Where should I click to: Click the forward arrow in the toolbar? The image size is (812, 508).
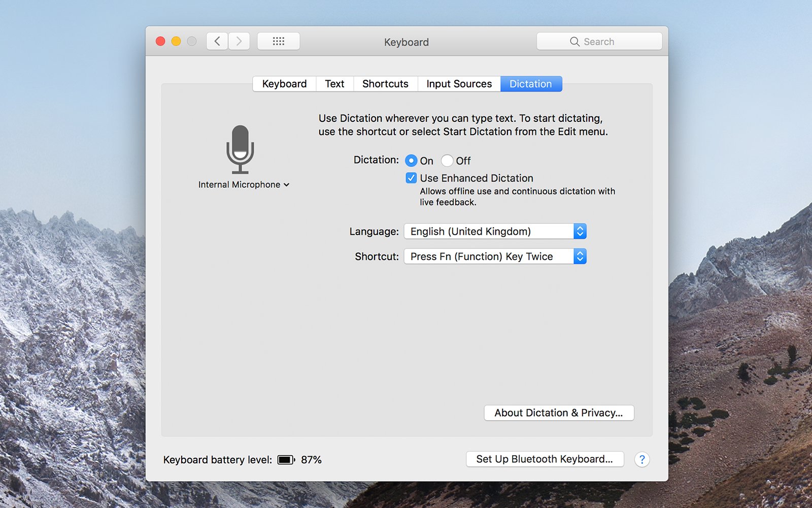[x=239, y=41]
